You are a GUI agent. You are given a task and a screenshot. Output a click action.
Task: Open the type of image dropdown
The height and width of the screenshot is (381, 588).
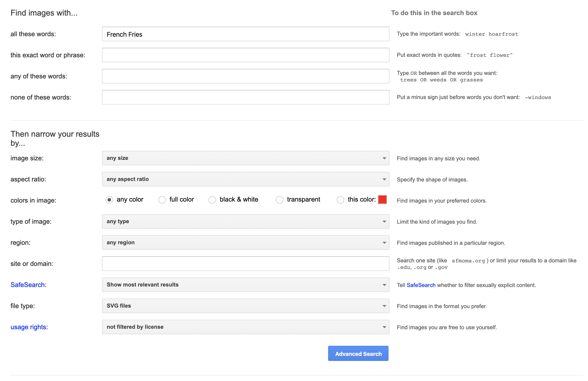point(246,221)
